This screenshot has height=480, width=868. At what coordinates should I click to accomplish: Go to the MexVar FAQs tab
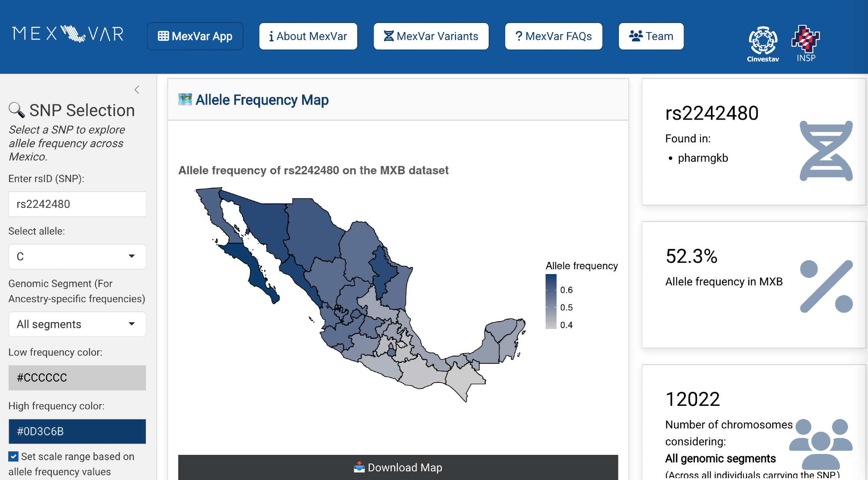553,36
